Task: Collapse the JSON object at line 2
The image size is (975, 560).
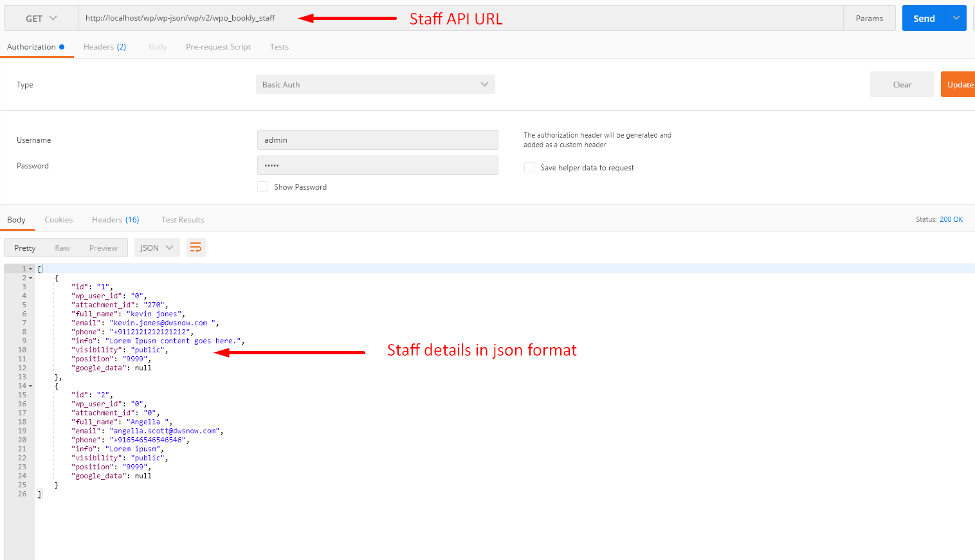Action: pos(30,278)
